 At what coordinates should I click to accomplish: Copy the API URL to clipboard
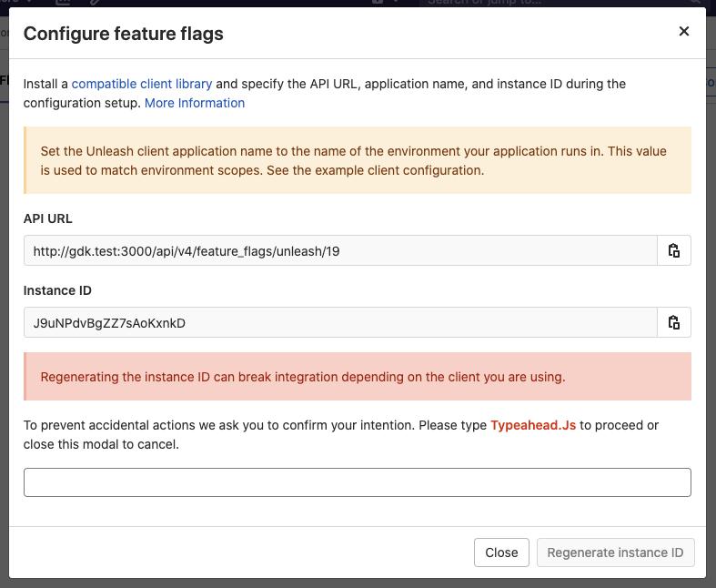pyautogui.click(x=674, y=251)
